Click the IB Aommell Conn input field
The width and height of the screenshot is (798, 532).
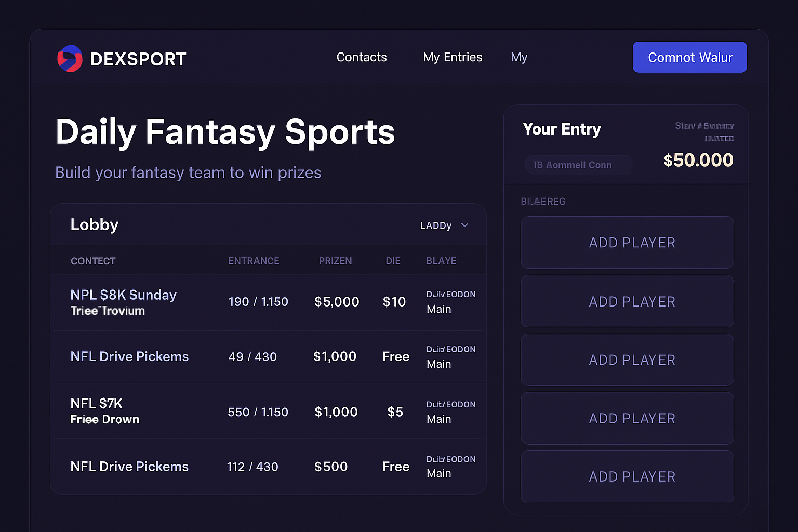tap(578, 165)
